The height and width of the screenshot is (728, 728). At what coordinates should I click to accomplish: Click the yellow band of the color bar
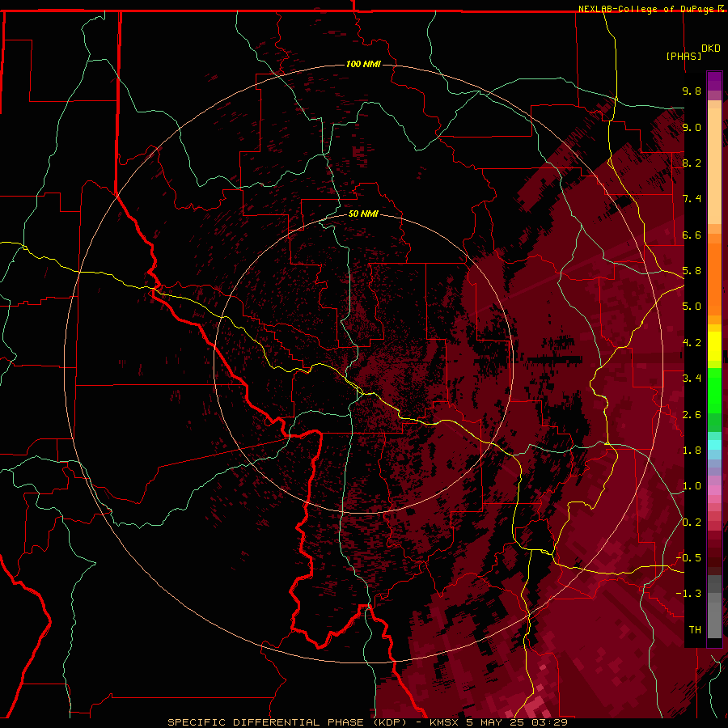click(714, 346)
